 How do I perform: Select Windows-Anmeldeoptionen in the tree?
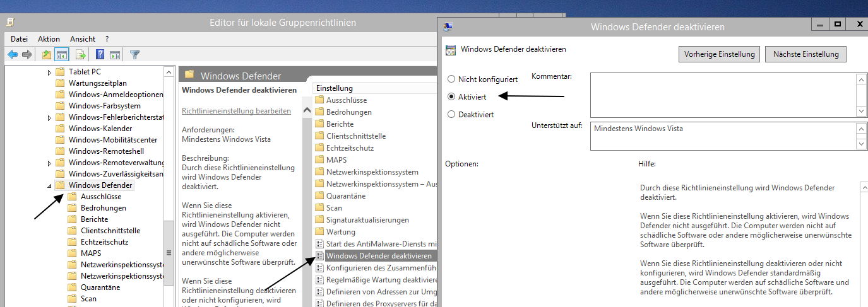116,95
